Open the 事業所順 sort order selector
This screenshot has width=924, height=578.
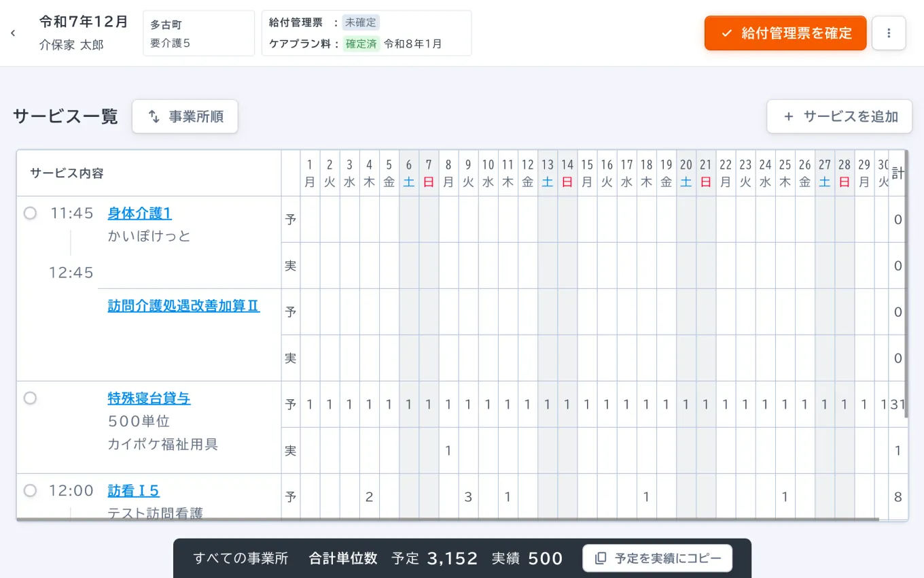(185, 116)
